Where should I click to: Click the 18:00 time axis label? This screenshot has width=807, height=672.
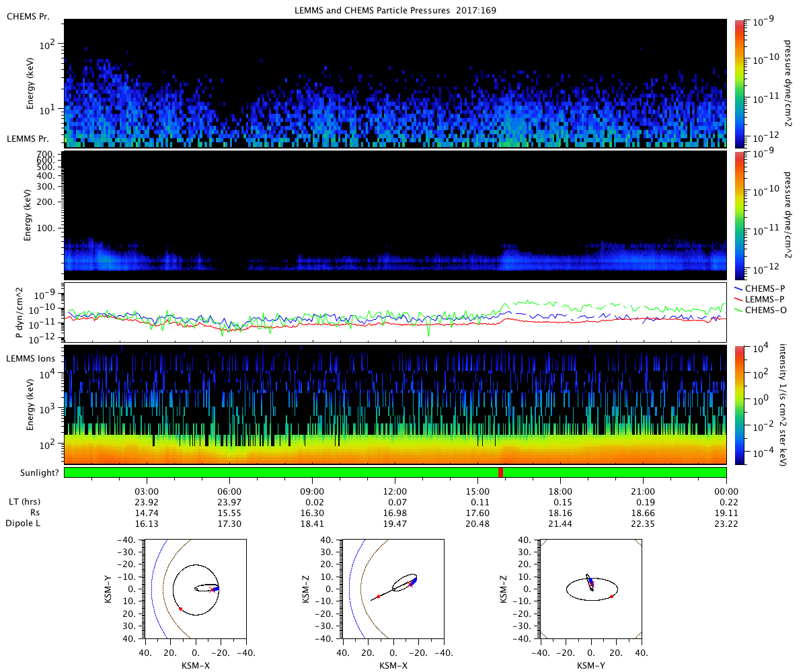[x=560, y=491]
